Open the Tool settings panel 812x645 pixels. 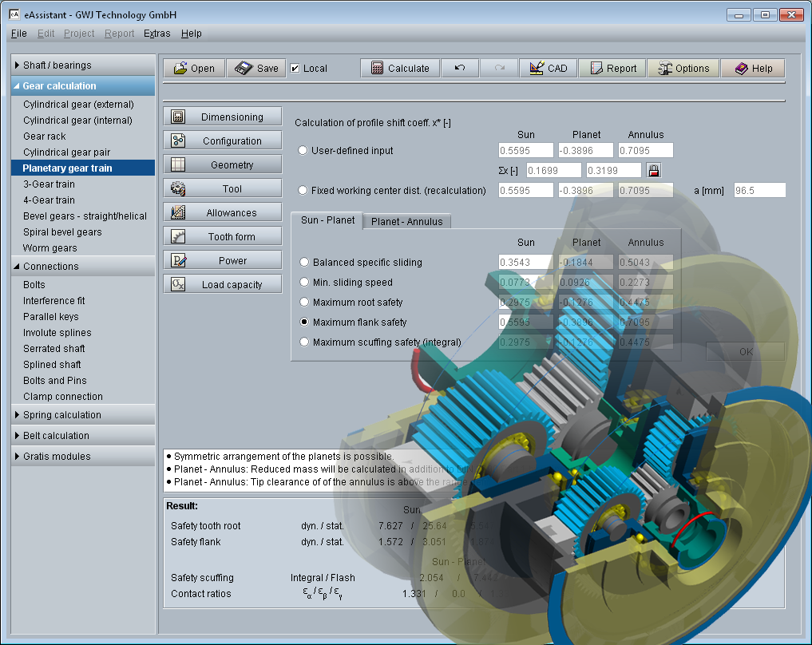tap(222, 188)
